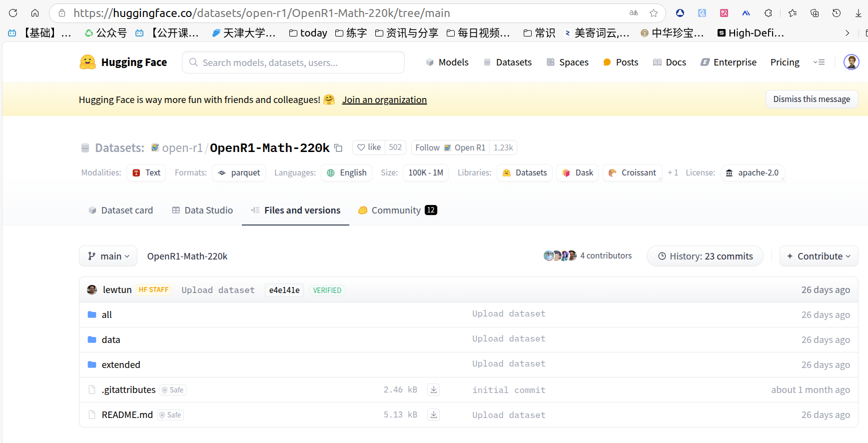
Task: Expand the more navigation menu icon
Action: (819, 62)
